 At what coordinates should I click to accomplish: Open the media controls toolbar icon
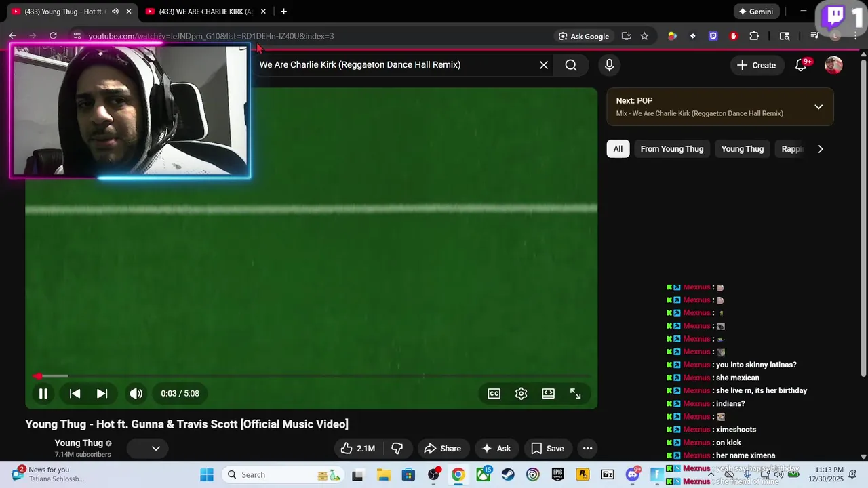815,36
